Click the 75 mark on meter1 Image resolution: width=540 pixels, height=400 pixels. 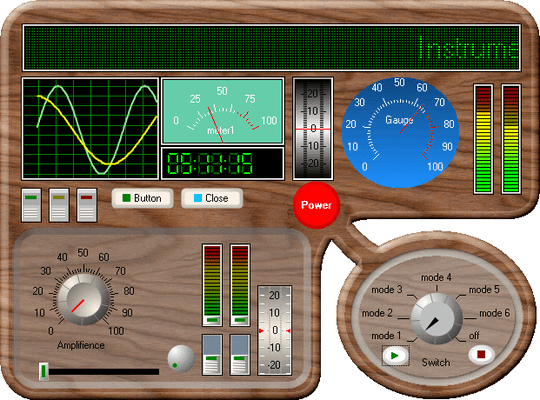250,99
